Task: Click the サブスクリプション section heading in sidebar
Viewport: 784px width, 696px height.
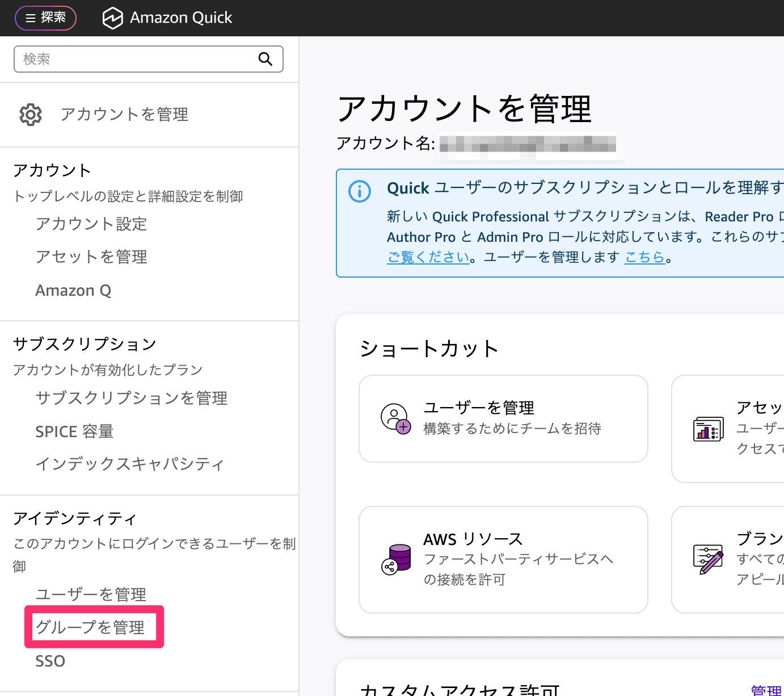Action: (x=85, y=344)
